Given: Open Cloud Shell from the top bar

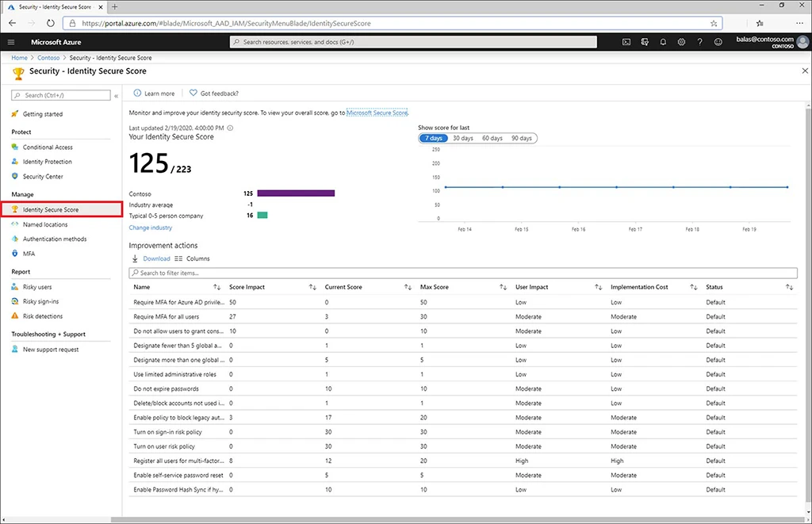Looking at the screenshot, I should pos(626,42).
